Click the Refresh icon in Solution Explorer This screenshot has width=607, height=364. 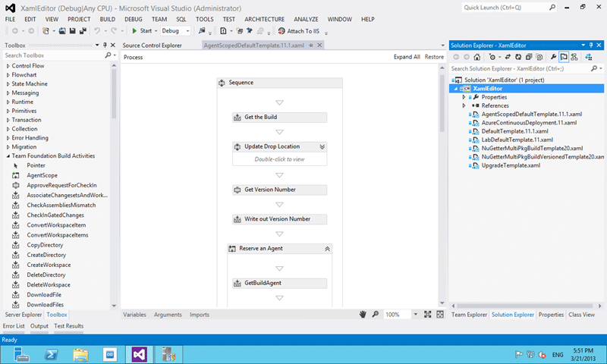click(518, 57)
